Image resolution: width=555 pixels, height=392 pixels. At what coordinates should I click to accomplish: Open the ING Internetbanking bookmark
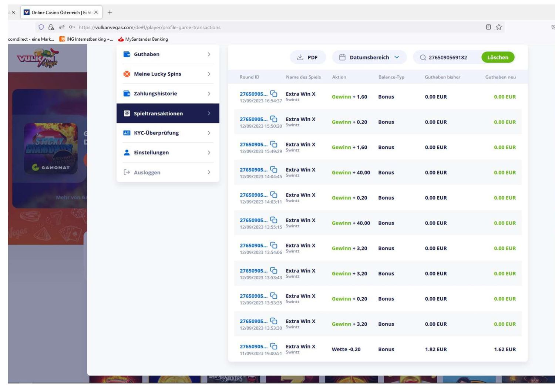[x=86, y=39]
